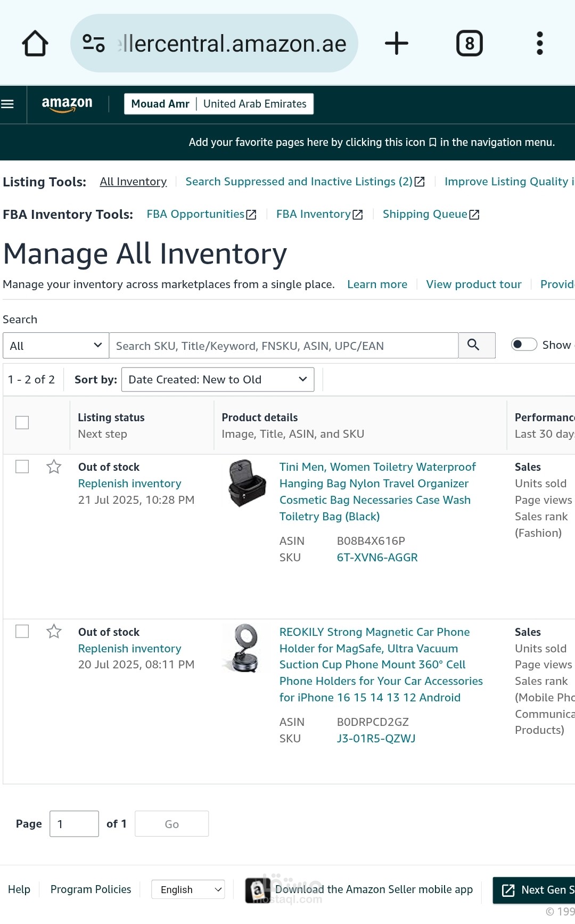Open SKU 6T-XVN6-AGGR link
Image resolution: width=575 pixels, height=924 pixels.
tap(377, 558)
